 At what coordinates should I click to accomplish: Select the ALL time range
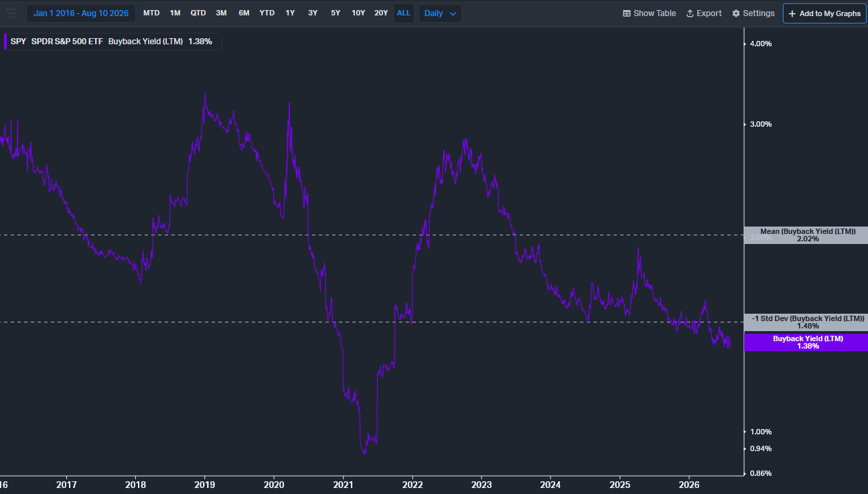coord(404,13)
